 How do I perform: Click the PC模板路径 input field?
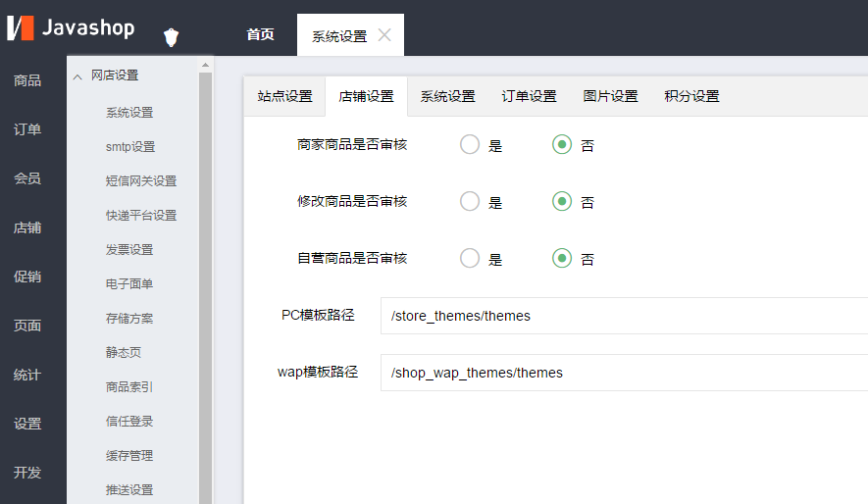point(624,316)
